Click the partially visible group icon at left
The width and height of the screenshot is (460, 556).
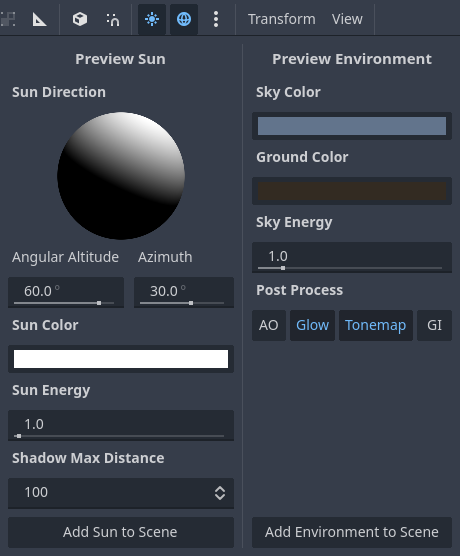[7, 19]
